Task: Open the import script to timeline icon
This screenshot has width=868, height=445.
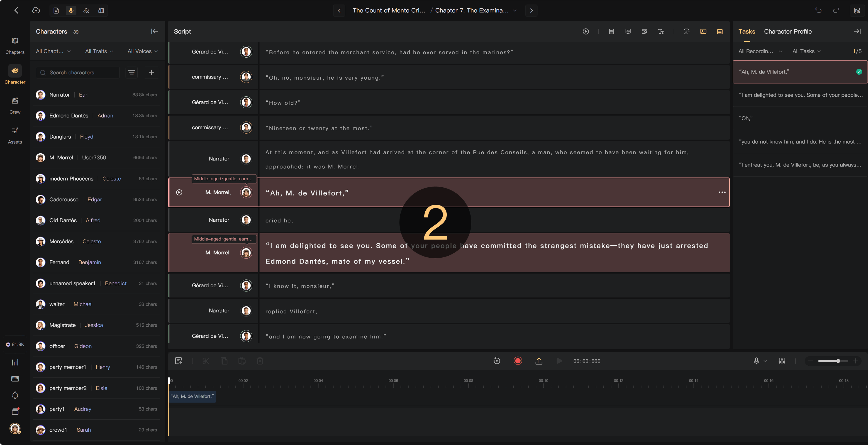Action: pyautogui.click(x=179, y=361)
